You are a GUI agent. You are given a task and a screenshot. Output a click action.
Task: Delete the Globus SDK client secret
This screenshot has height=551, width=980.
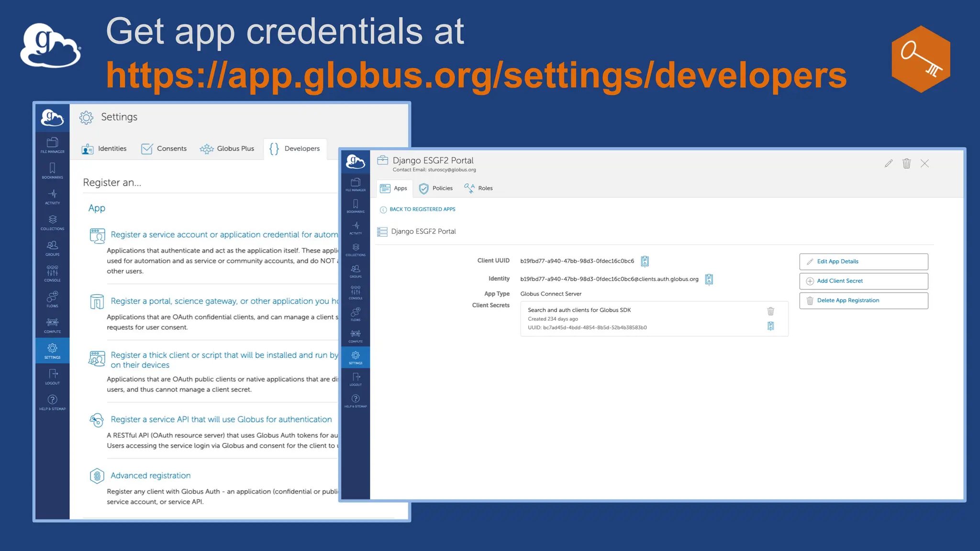coord(770,311)
